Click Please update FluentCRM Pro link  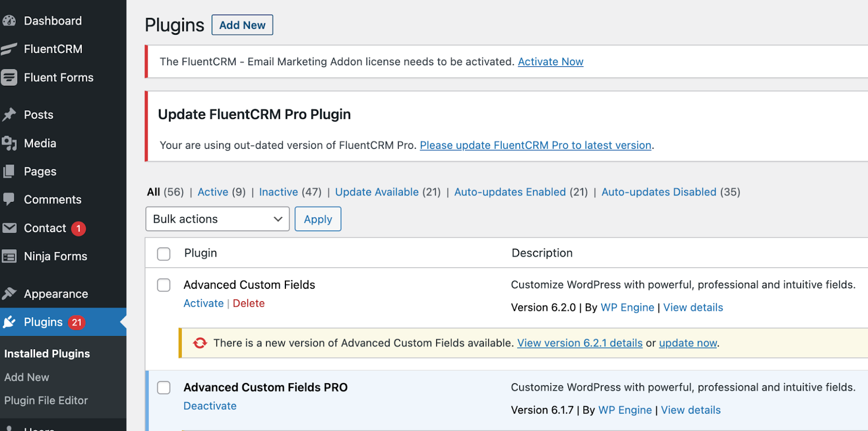tap(535, 145)
